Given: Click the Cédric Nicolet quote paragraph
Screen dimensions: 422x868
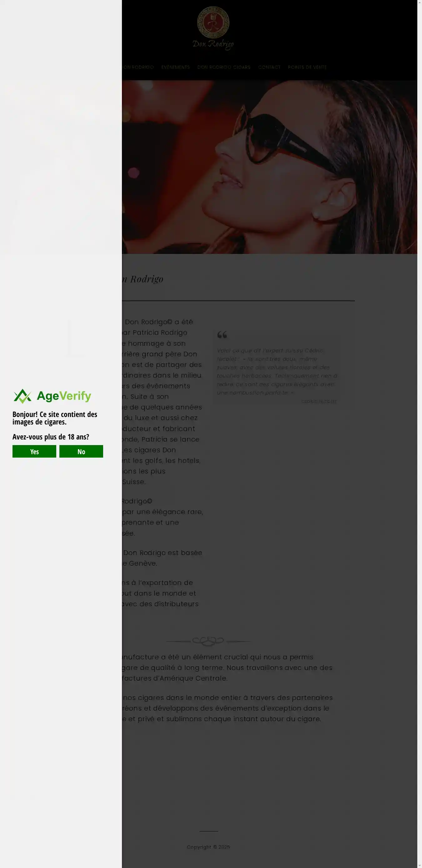Looking at the screenshot, I should 277,371.
